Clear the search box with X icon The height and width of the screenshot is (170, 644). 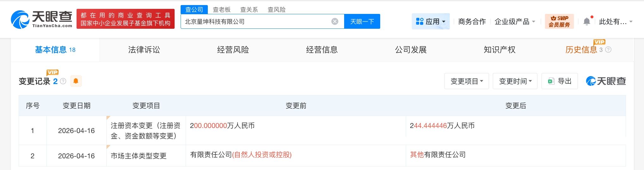tap(335, 21)
